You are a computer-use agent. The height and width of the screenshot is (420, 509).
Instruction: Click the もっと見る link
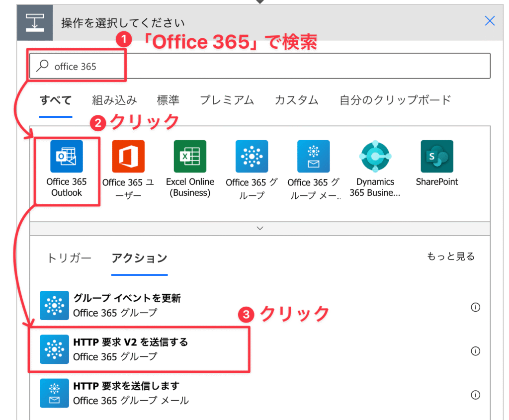450,256
